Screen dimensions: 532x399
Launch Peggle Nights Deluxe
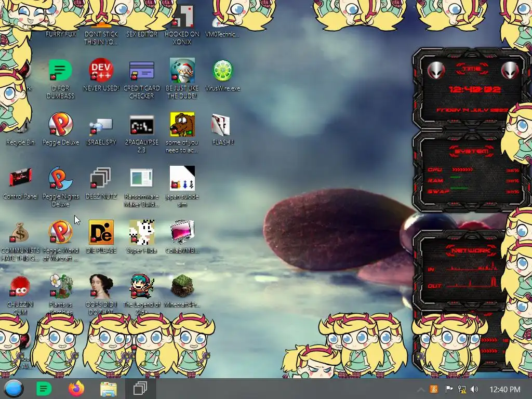60,178
